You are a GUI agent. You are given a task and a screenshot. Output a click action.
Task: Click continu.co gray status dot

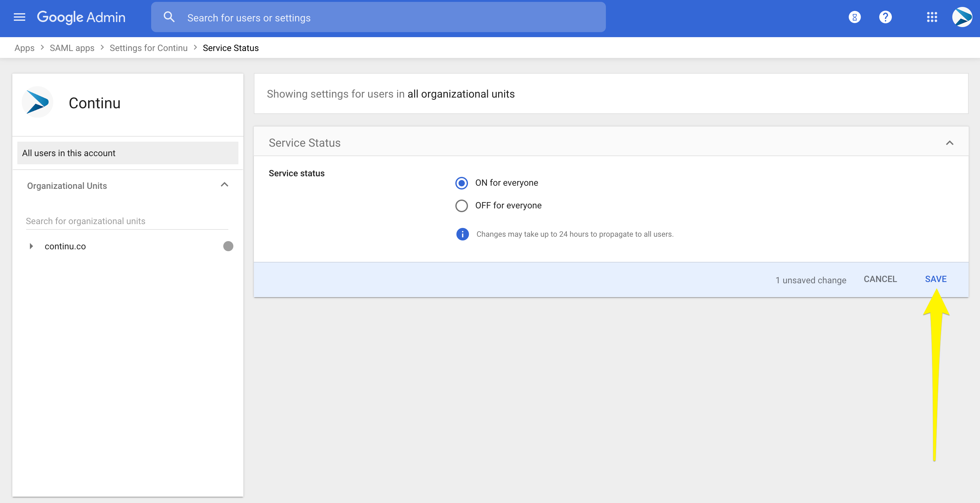228,246
